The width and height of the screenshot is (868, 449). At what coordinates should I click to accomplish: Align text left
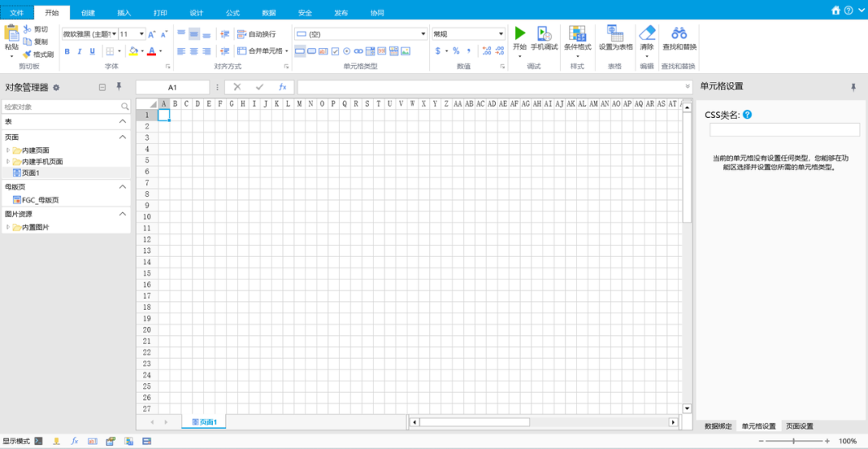click(181, 51)
